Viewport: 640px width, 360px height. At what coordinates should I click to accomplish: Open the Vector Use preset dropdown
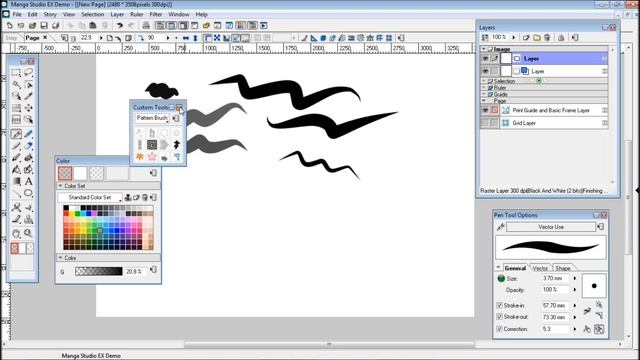tap(551, 227)
